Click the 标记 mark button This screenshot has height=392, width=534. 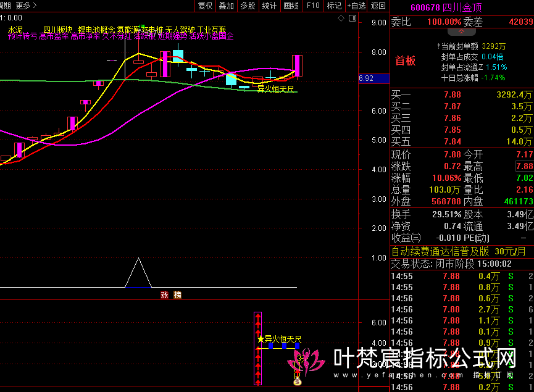tap(334, 6)
